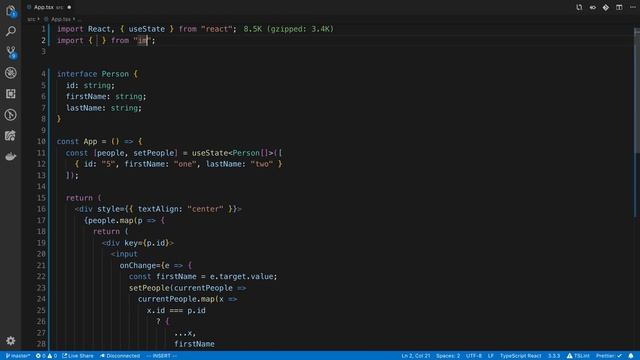Screen dimensions: 640x360
Task: Click the src breadcrumb segment
Action: pyautogui.click(x=31, y=19)
